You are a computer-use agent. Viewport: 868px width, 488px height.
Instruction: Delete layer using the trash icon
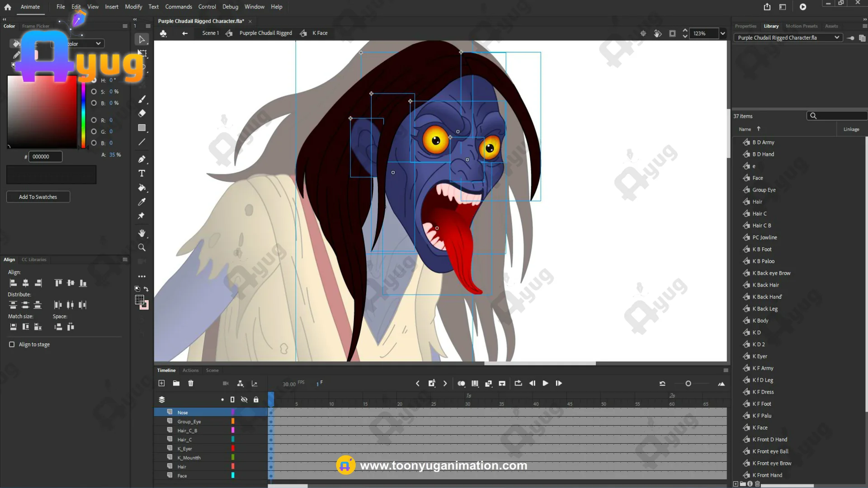tap(191, 383)
